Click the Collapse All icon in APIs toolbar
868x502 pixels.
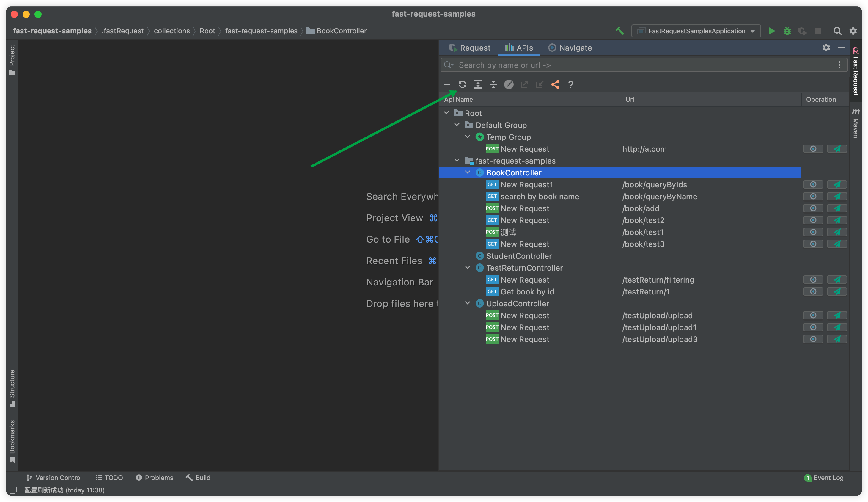(493, 84)
